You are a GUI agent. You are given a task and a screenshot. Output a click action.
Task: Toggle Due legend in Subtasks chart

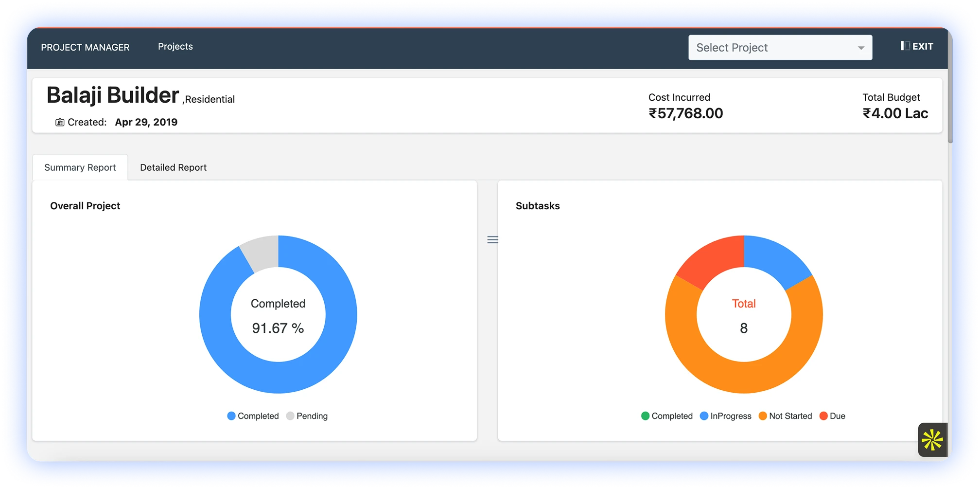pos(832,416)
